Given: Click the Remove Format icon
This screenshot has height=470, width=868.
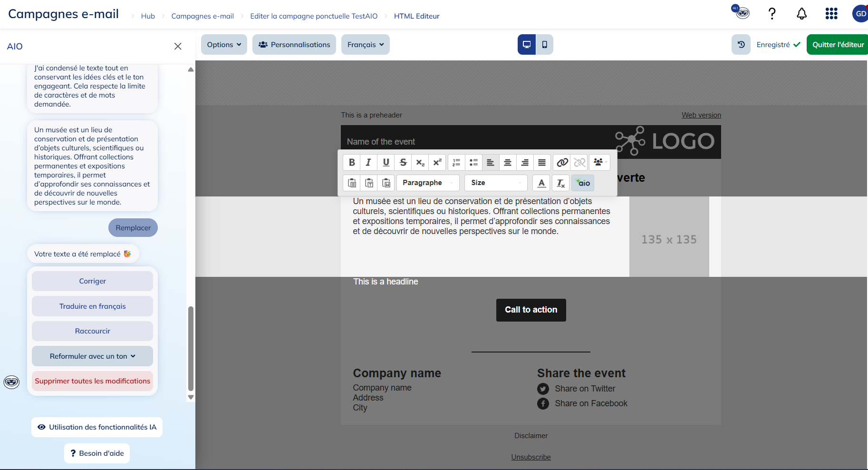Looking at the screenshot, I should pyautogui.click(x=561, y=183).
